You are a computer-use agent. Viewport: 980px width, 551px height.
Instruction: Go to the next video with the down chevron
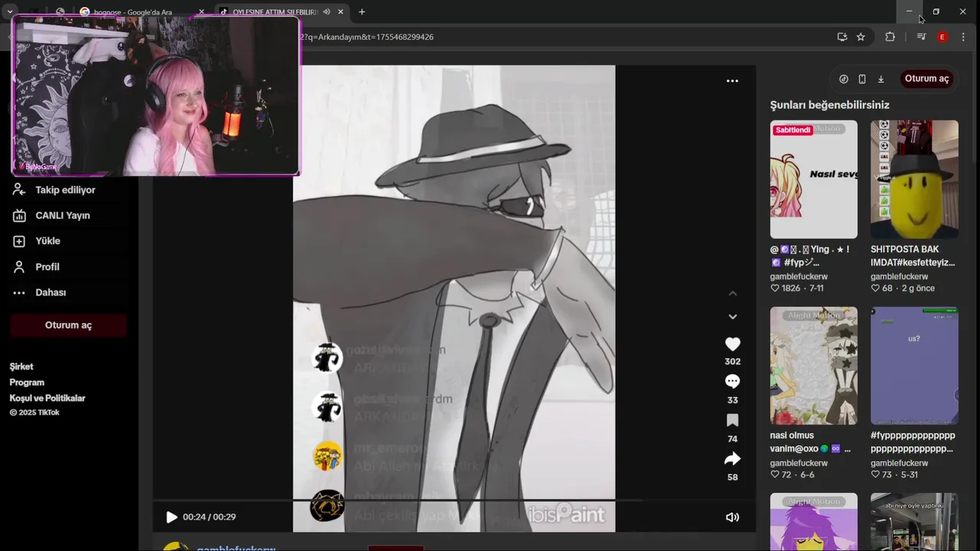tap(733, 316)
